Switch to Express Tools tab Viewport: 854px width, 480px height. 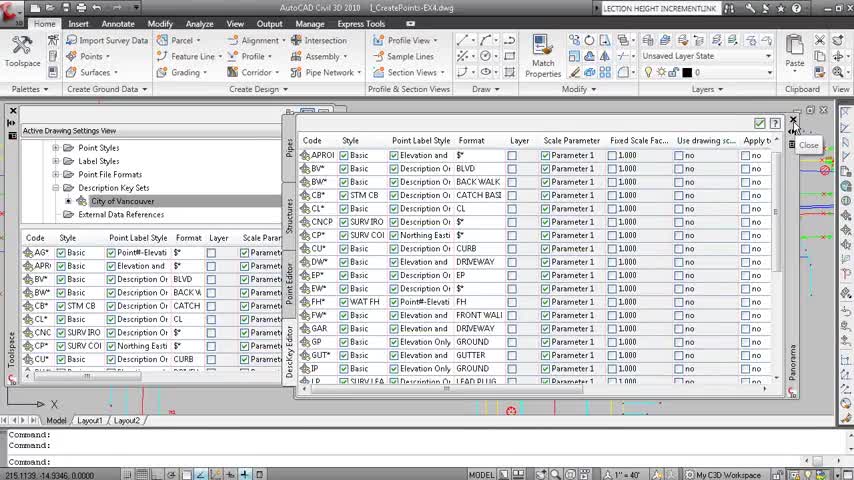pyautogui.click(x=361, y=24)
